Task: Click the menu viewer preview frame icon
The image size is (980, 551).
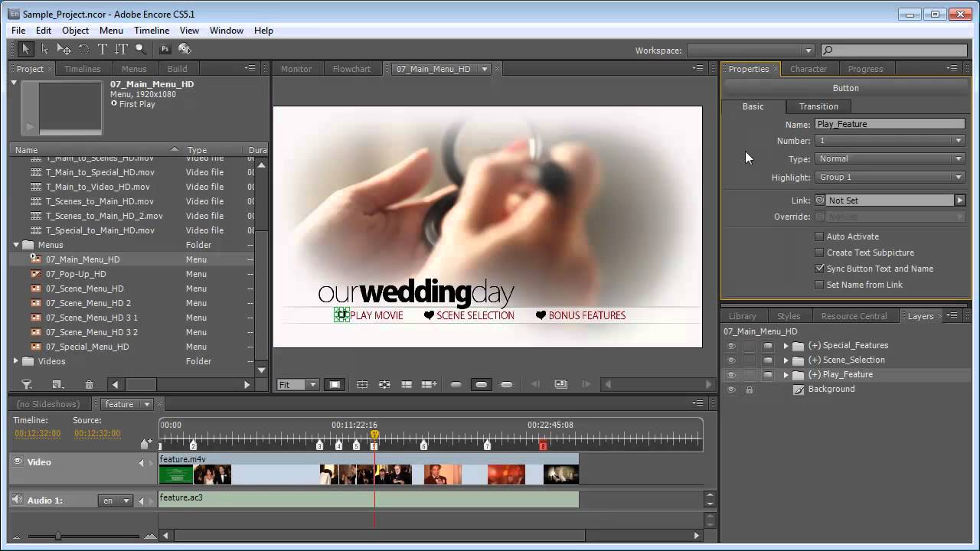Action: coord(560,384)
